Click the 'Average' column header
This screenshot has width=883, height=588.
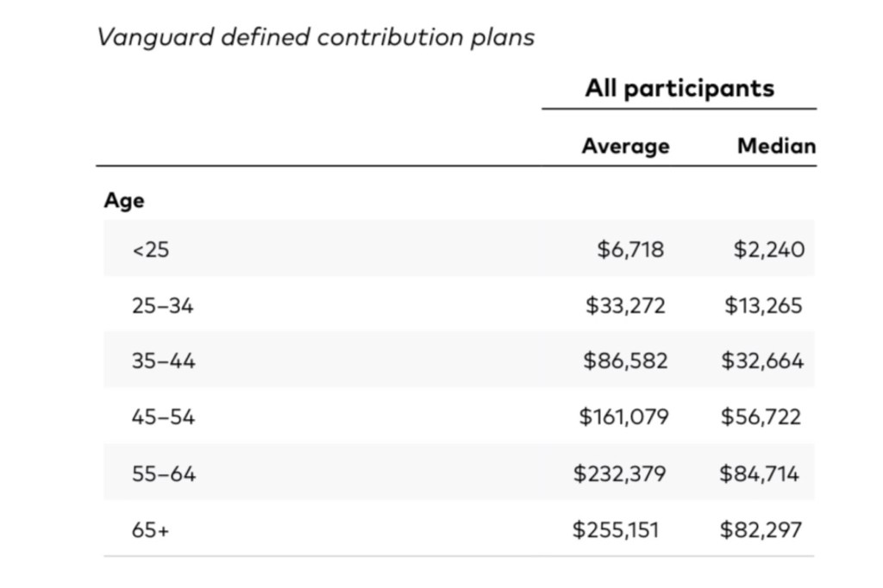point(625,146)
